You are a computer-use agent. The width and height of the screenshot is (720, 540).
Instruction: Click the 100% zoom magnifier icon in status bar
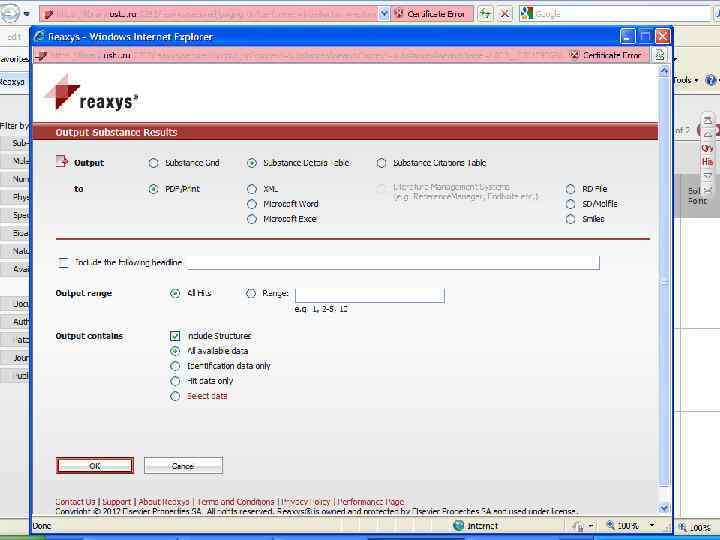click(x=611, y=525)
